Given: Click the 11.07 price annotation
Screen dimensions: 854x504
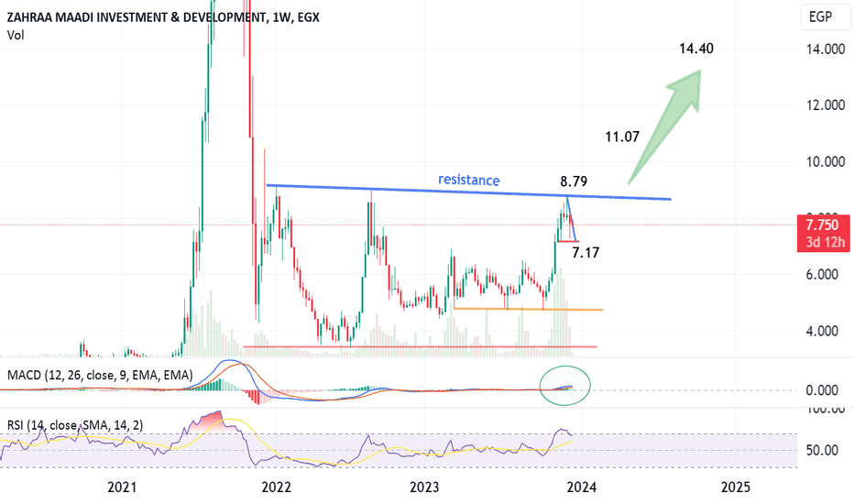Looking at the screenshot, I should [x=622, y=137].
